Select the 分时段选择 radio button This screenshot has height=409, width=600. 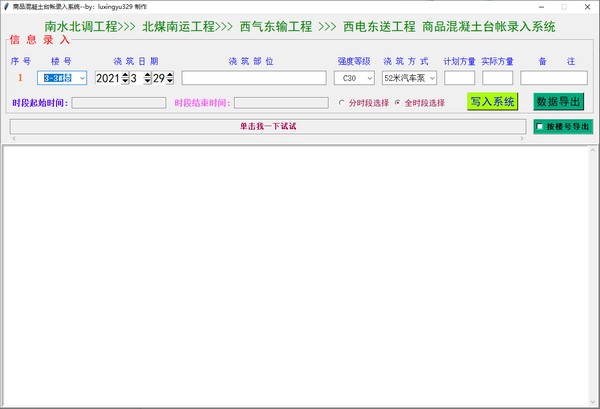pyautogui.click(x=341, y=103)
